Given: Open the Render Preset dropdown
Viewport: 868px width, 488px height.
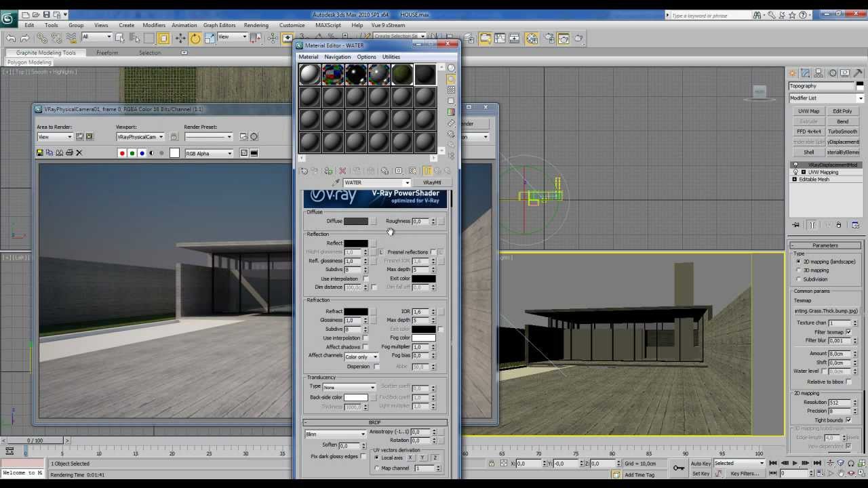Looking at the screenshot, I should click(209, 137).
